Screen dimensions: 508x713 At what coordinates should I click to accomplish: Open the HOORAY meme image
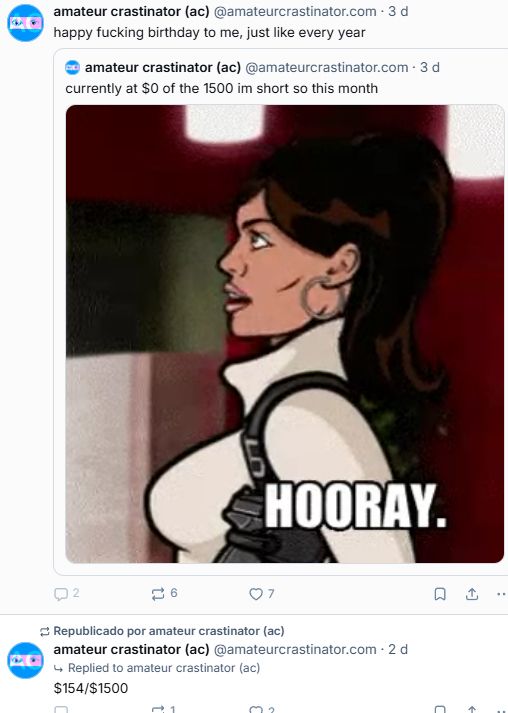(x=285, y=334)
